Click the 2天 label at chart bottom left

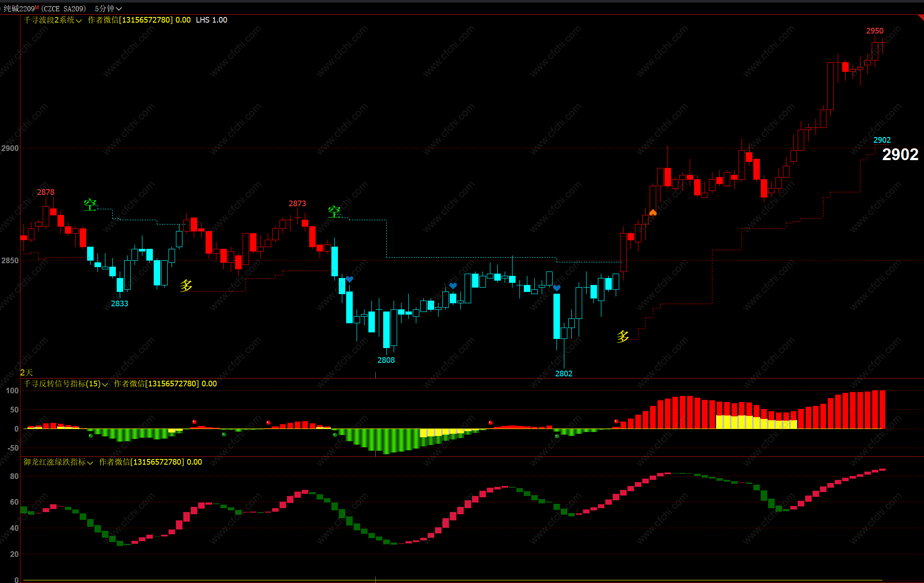tap(27, 372)
